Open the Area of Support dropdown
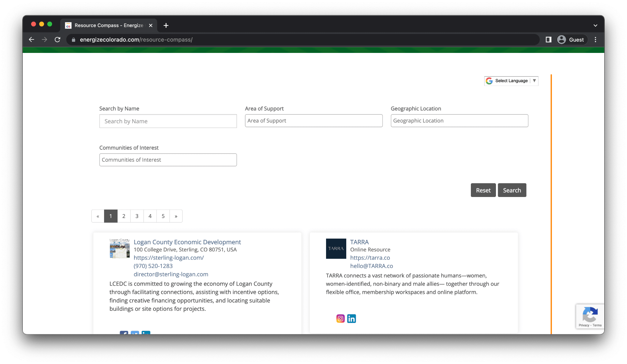 click(x=313, y=121)
